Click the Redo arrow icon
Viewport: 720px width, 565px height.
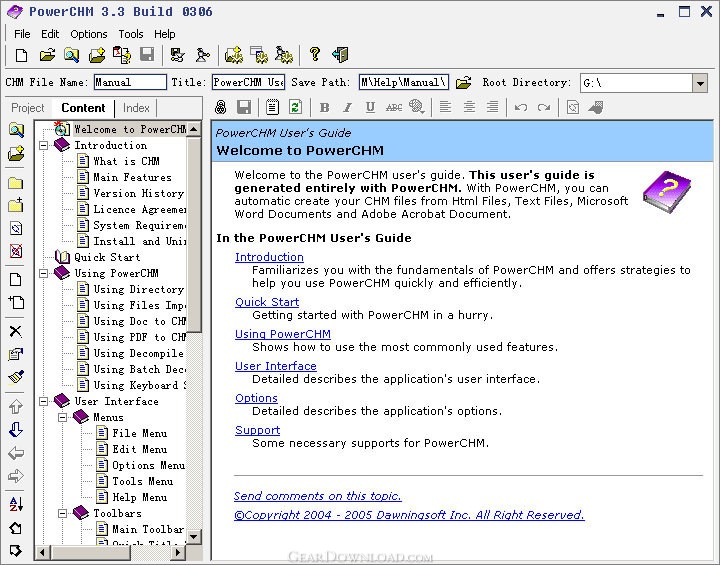tap(544, 107)
